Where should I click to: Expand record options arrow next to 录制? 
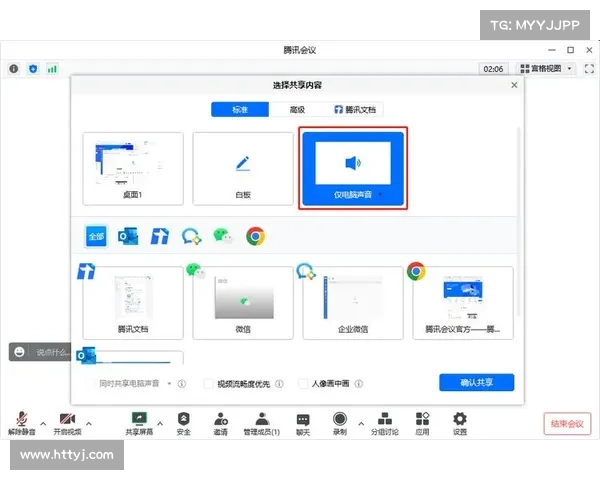click(x=361, y=424)
